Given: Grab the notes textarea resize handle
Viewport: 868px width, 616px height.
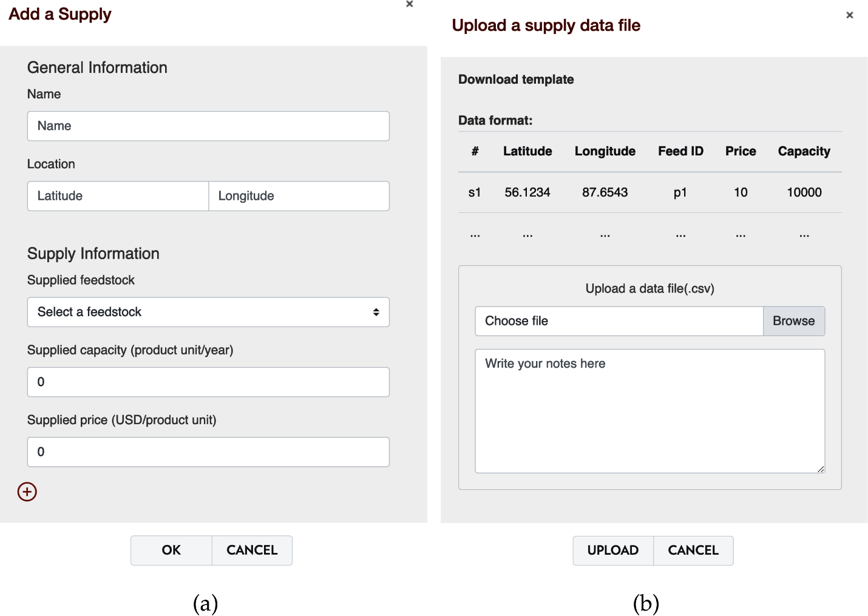Looking at the screenshot, I should coord(821,469).
